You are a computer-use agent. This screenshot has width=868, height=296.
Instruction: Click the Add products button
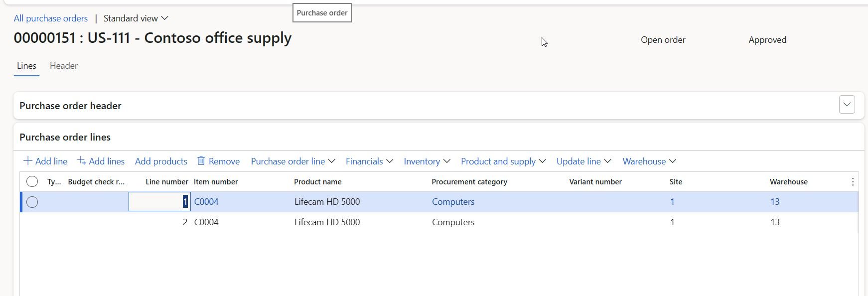pos(161,161)
